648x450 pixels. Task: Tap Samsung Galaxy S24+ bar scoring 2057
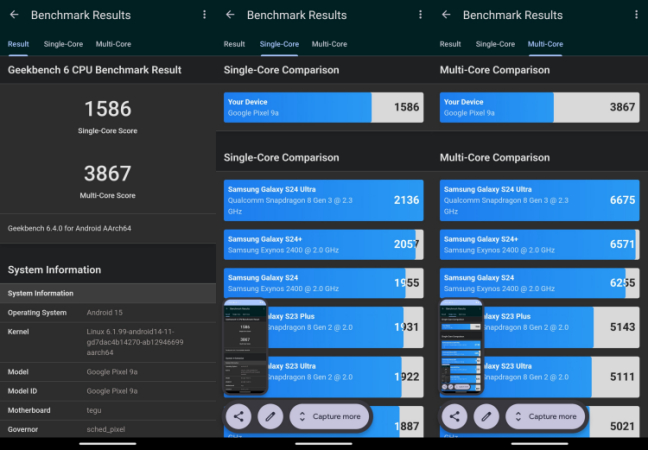(x=324, y=245)
